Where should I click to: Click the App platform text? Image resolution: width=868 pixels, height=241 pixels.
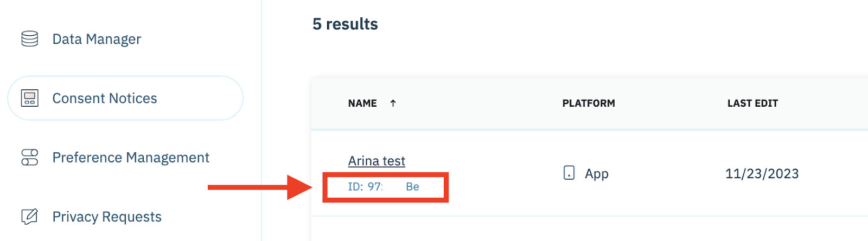tap(597, 174)
